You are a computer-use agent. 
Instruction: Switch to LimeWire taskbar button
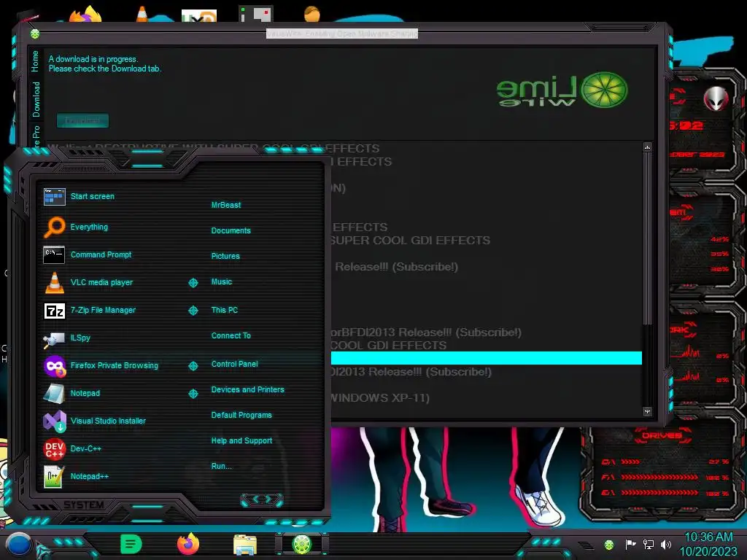(301, 544)
